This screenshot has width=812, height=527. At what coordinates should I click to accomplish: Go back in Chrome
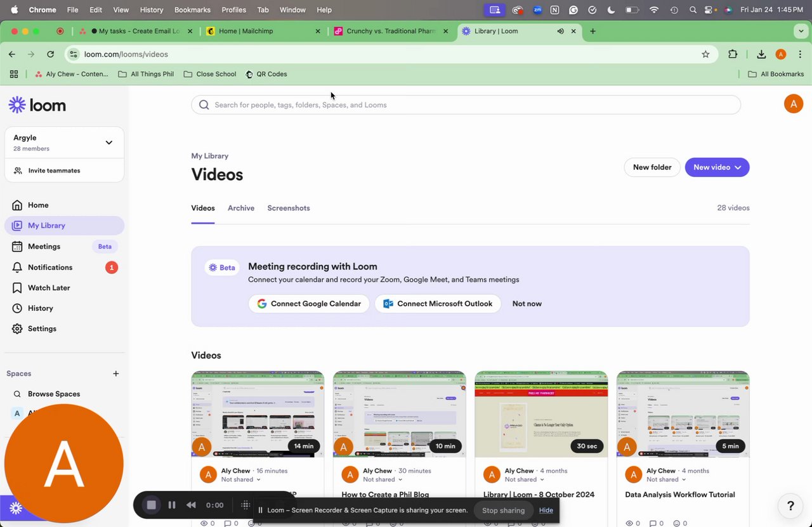[12, 54]
